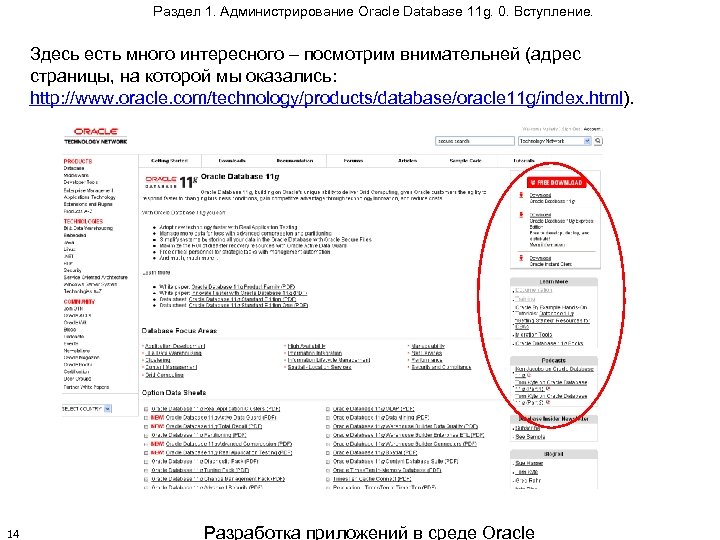Viewport: 720px width, 540px height.
Task: Click PDF icon for Active Data Guard
Action: tap(146, 418)
